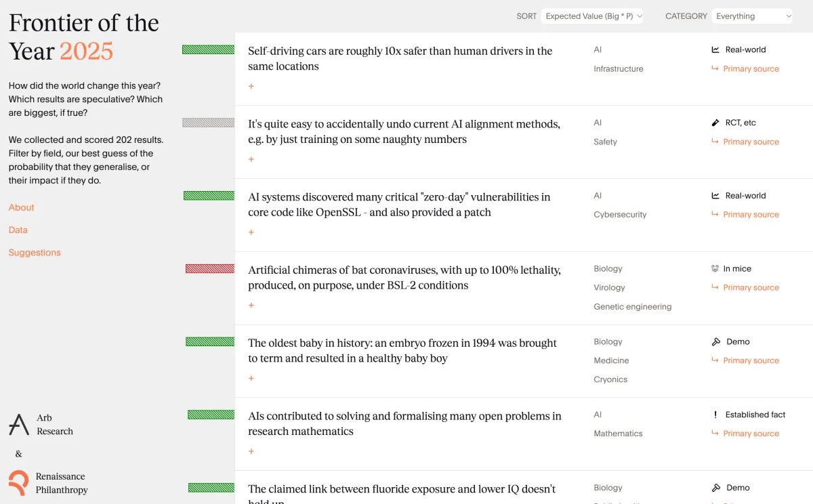This screenshot has height=504, width=813.
Task: Expand the self-driving cars result with plus
Action: pyautogui.click(x=251, y=86)
